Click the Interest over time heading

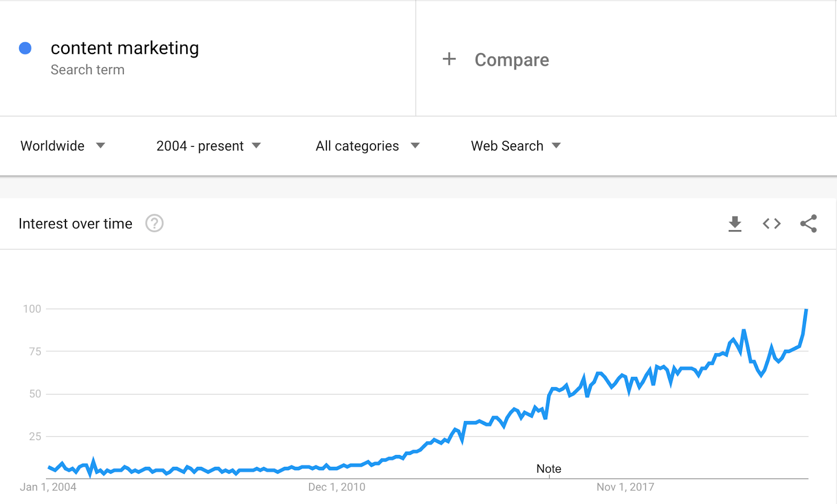click(x=75, y=223)
